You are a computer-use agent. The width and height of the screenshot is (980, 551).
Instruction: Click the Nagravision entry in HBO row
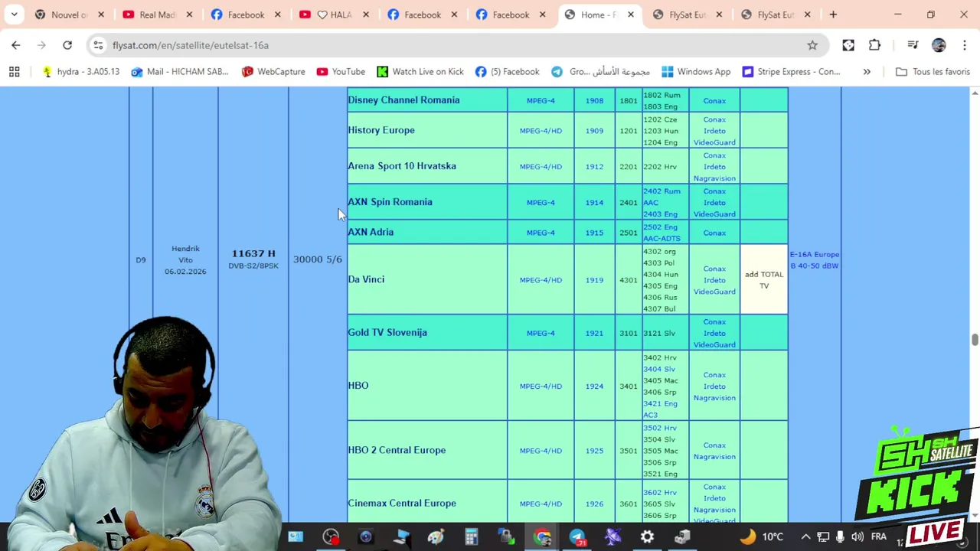[714, 398]
